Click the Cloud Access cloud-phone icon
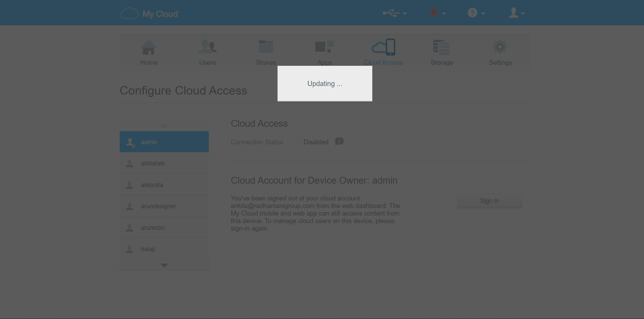Screen dimensions: 644x319 [x=383, y=47]
